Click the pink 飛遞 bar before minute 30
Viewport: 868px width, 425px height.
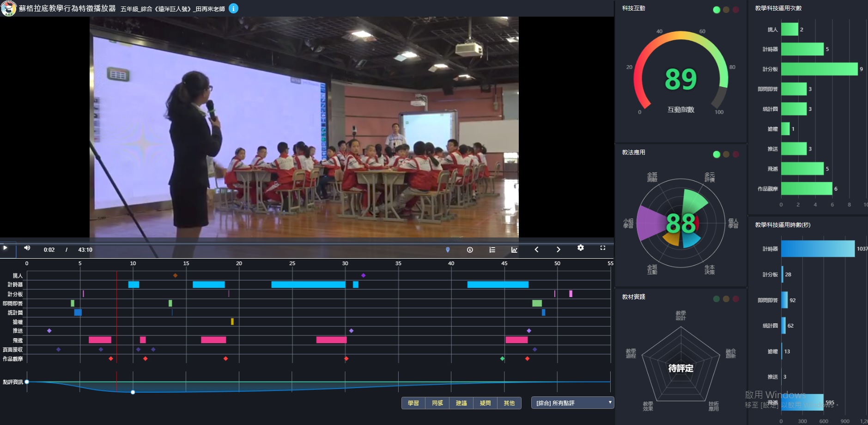pos(331,340)
